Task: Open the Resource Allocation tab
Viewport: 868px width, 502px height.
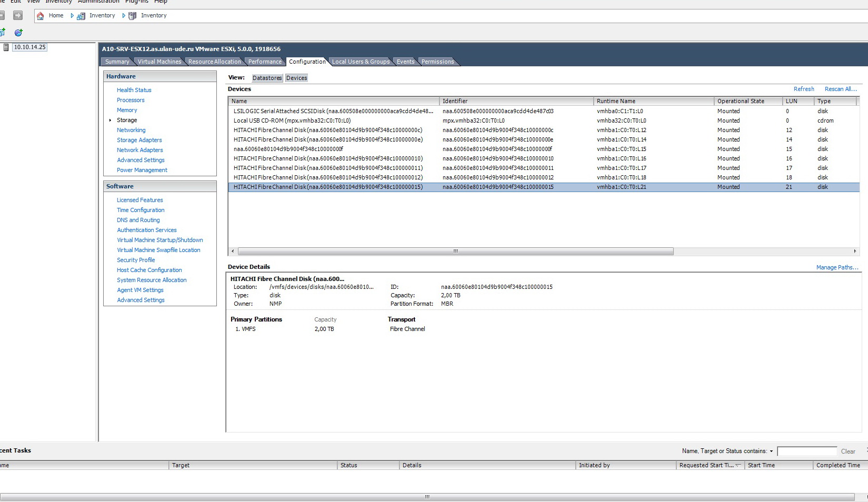Action: click(x=214, y=62)
